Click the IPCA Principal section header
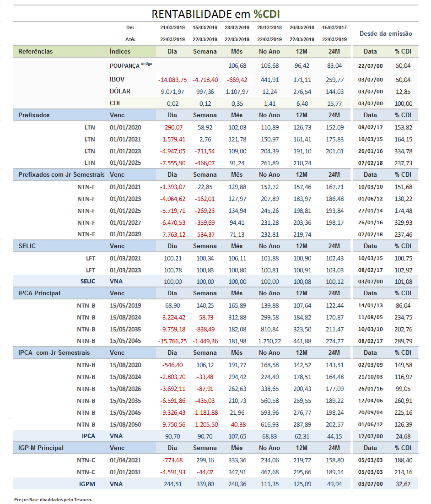Screen dimensions: 431x504 pyautogui.click(x=39, y=293)
